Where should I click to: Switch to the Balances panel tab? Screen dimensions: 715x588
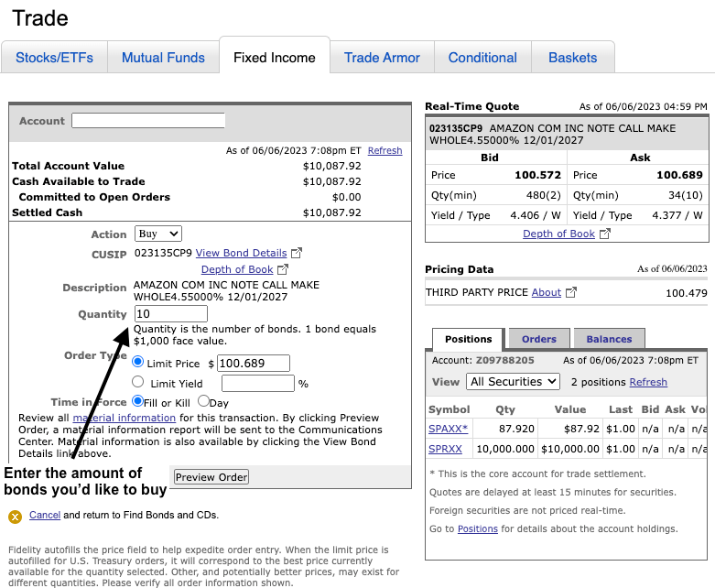[609, 339]
